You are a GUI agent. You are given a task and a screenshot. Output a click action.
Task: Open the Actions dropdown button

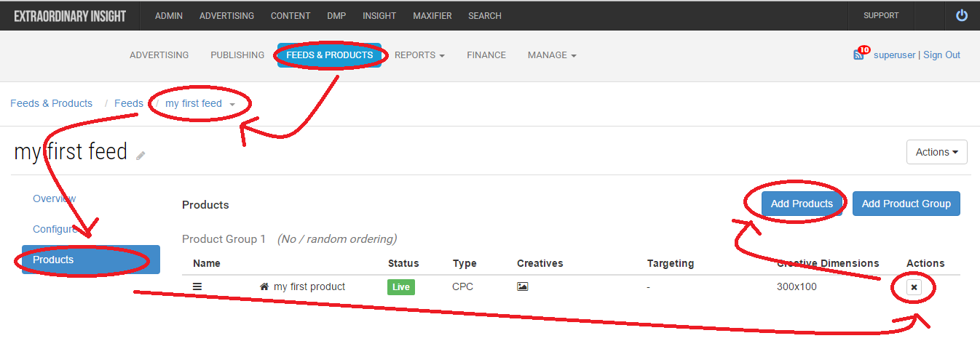pyautogui.click(x=936, y=152)
